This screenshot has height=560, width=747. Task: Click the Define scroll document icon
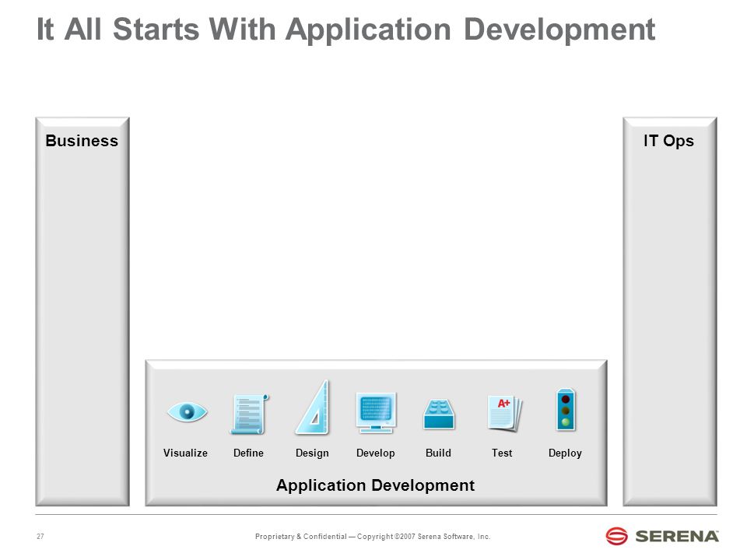click(250, 414)
